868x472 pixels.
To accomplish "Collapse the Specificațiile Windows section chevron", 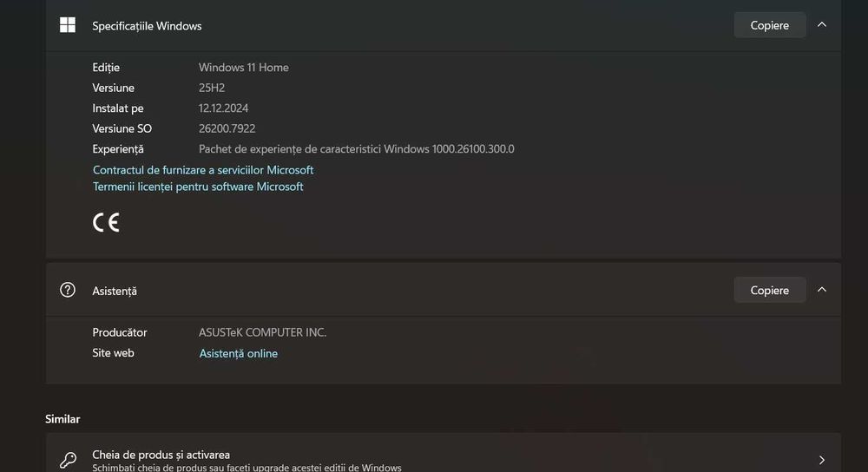I will pyautogui.click(x=822, y=25).
